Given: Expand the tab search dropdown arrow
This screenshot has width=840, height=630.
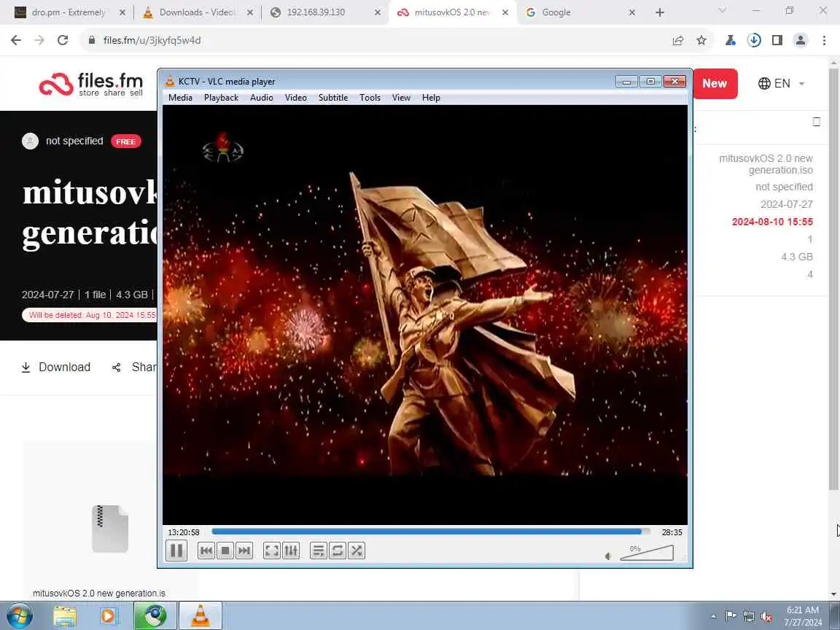Looking at the screenshot, I should tap(722, 11).
